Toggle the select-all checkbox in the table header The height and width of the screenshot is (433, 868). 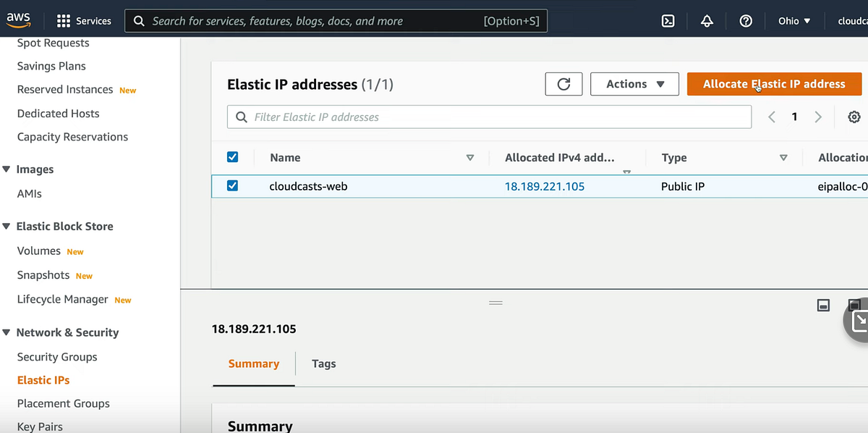[232, 156]
